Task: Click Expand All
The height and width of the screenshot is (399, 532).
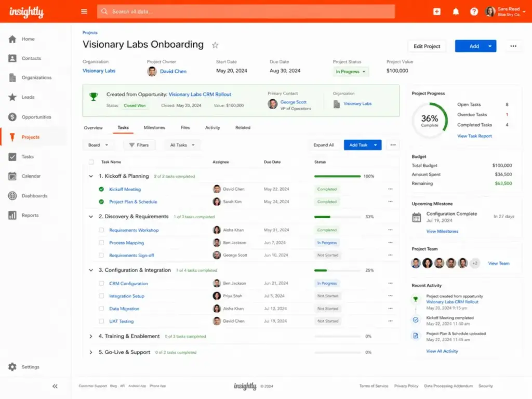Action: pos(323,145)
